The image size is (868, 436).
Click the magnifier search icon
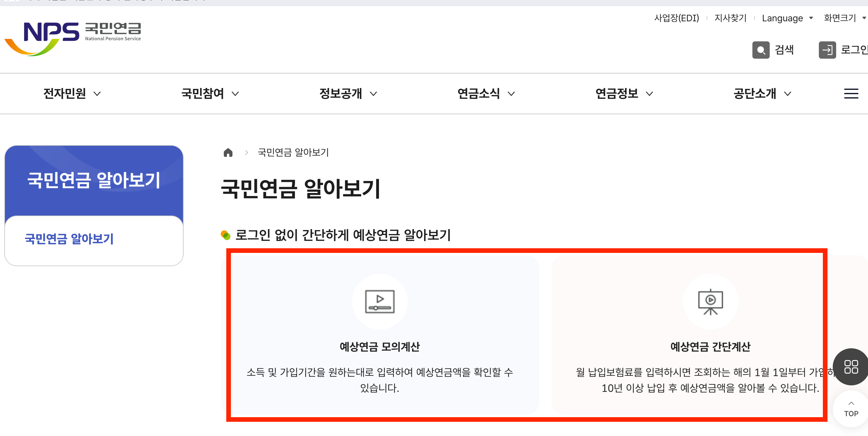point(760,50)
